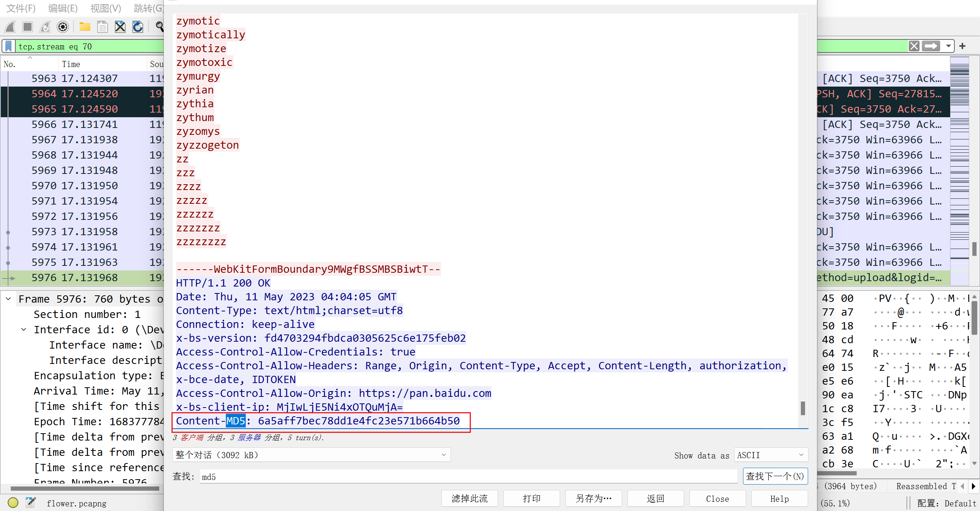This screenshot has height=511, width=980.
Task: Click the filter bookmark icon
Action: click(8, 46)
